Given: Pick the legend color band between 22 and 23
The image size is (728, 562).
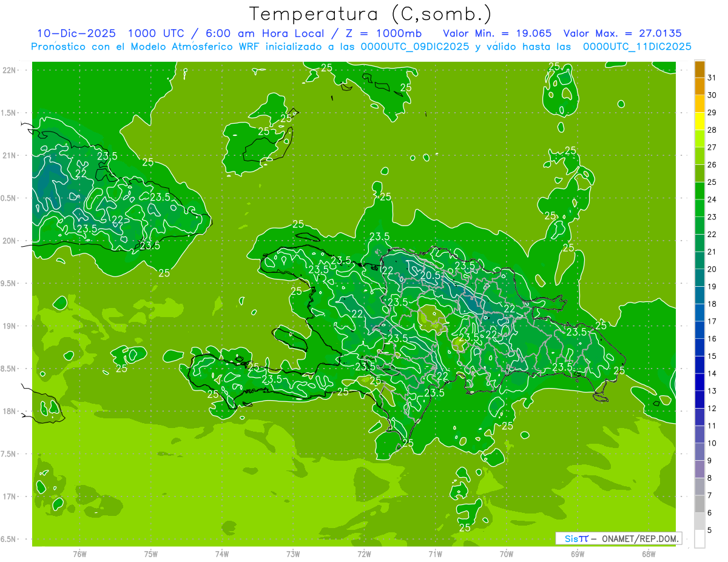Looking at the screenshot, I should 699,226.
